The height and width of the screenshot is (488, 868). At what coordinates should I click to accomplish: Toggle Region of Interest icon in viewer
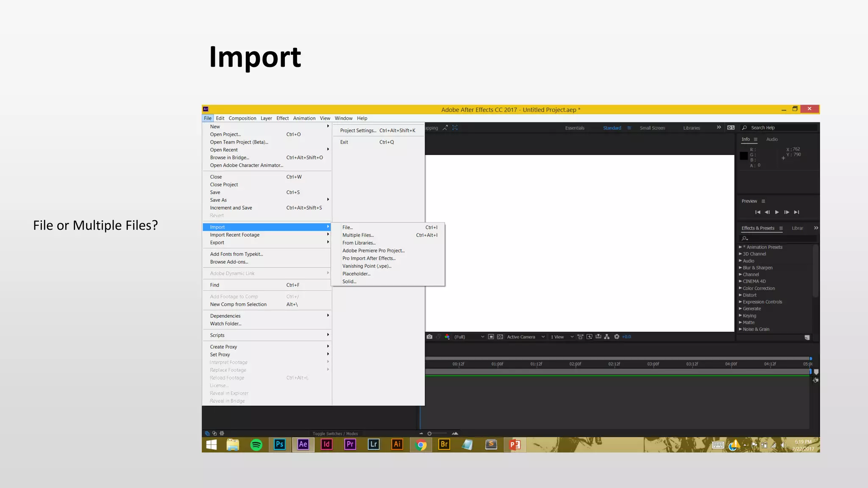tap(491, 337)
